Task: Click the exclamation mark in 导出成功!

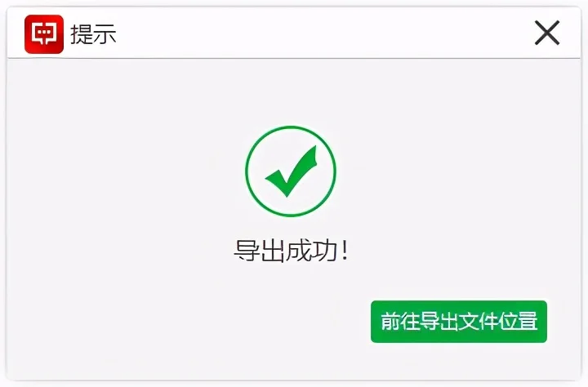Action: [345, 251]
